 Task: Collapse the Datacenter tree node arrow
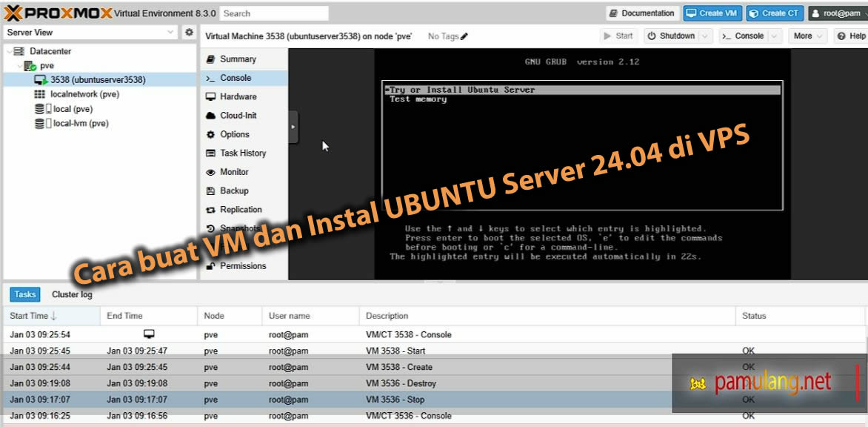tap(10, 51)
